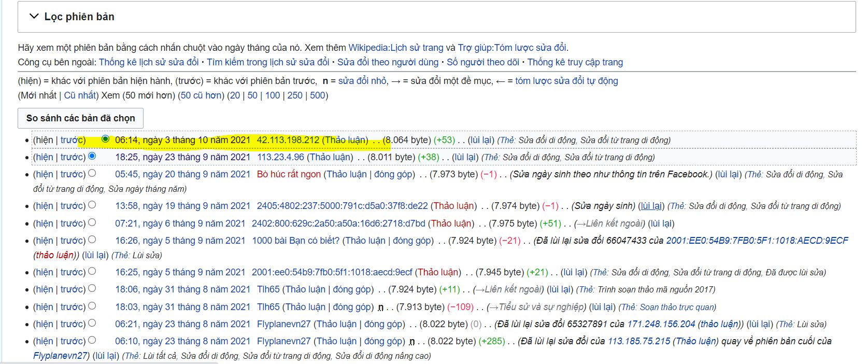The image size is (868, 364).
Task: Open Thống kê truy cập trang link
Action: pyautogui.click(x=575, y=62)
